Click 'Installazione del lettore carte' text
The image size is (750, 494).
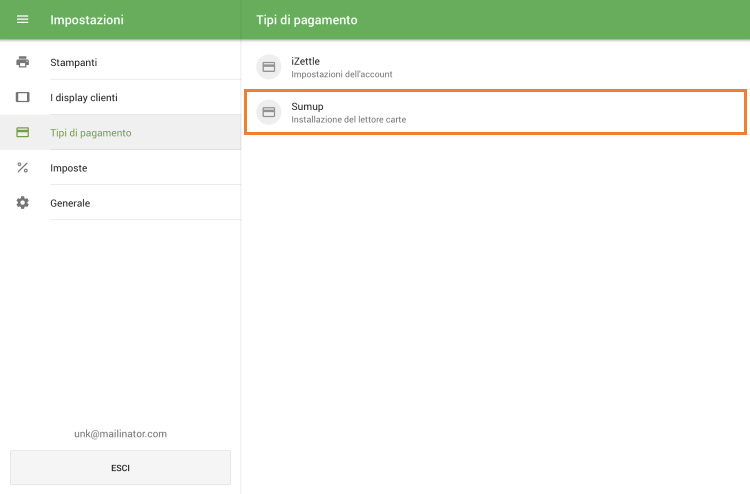click(348, 120)
